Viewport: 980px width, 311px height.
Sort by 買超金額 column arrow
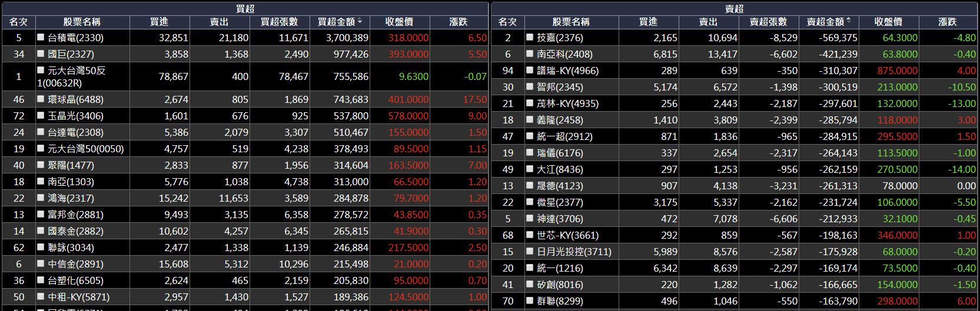tap(360, 21)
